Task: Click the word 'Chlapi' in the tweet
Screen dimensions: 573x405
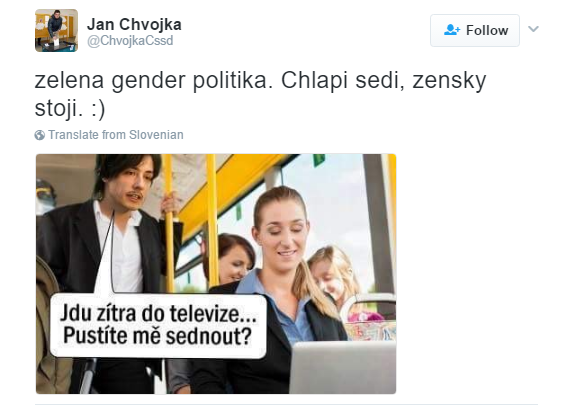Action: [314, 80]
